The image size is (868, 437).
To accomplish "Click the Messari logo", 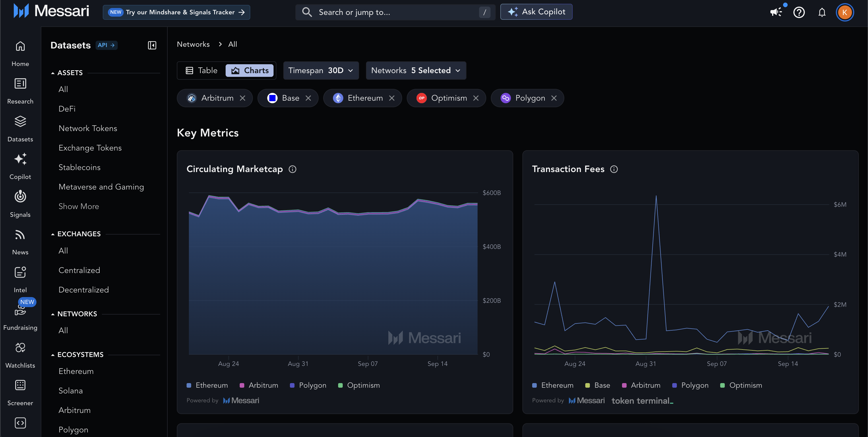I will coord(51,11).
